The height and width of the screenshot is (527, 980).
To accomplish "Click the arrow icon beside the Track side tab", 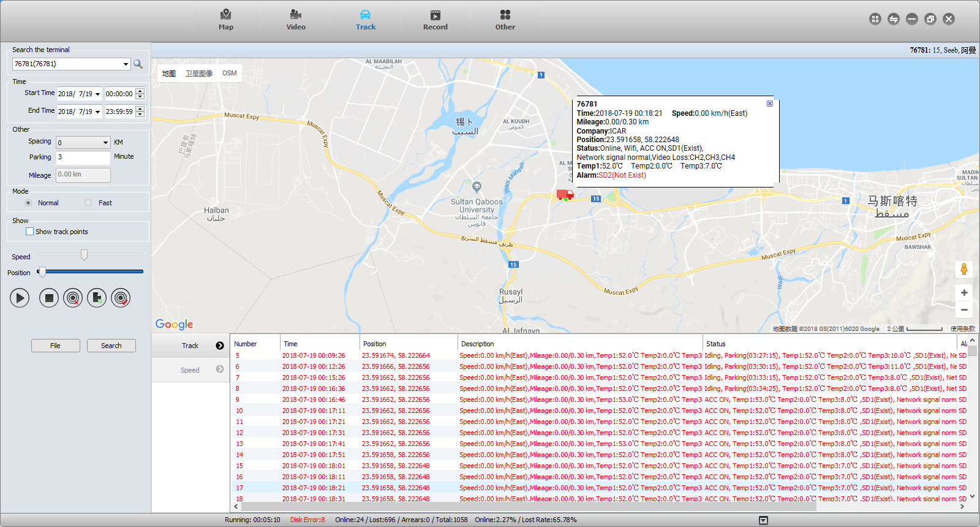I will 220,346.
